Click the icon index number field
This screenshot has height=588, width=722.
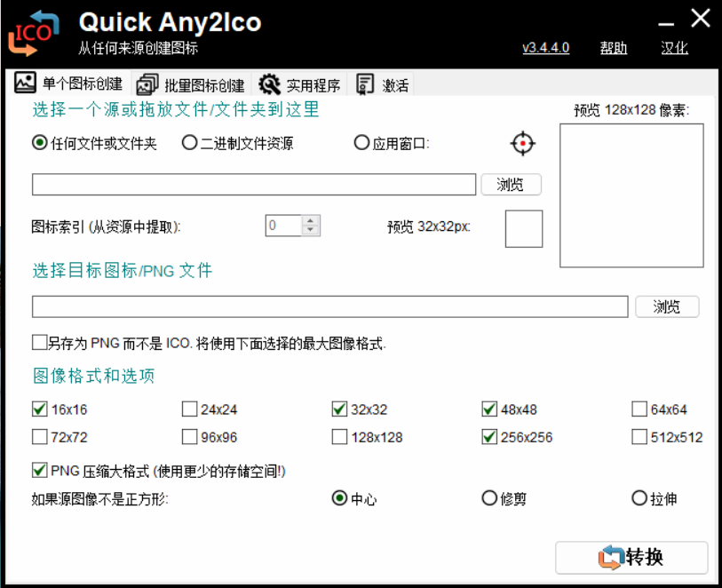[283, 226]
